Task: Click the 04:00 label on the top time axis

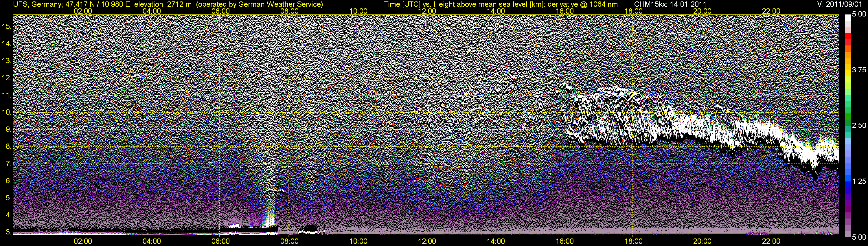Action: (152, 11)
